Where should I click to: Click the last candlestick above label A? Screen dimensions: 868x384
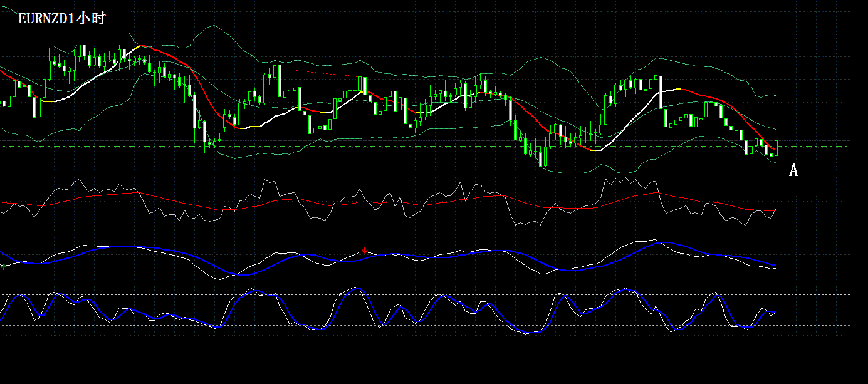click(776, 149)
